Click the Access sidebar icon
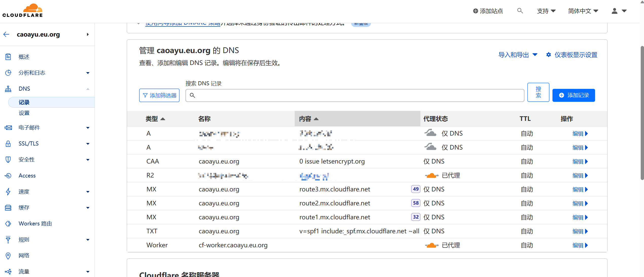 pos(8,176)
